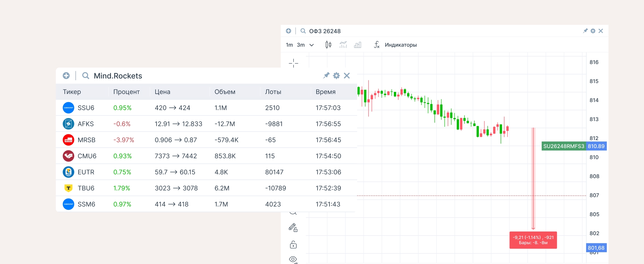Select the EUTR ticker row
The width and height of the screenshot is (644, 264).
pyautogui.click(x=206, y=172)
